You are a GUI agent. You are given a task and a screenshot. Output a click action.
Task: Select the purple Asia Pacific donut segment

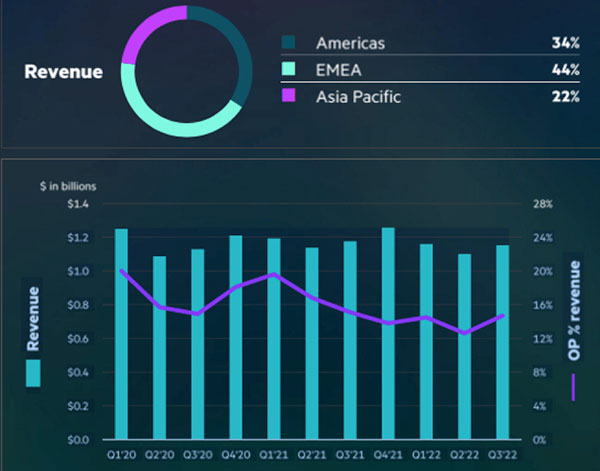point(142,33)
